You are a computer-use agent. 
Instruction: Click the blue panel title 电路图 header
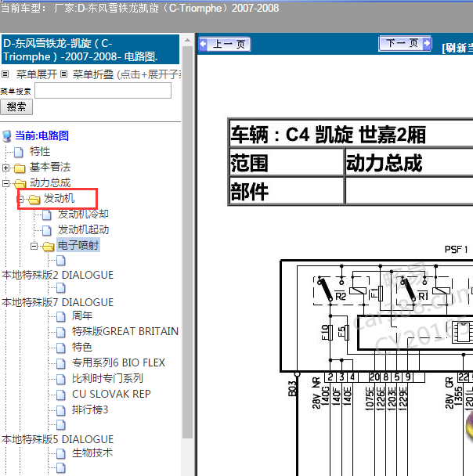pyautogui.click(x=90, y=49)
